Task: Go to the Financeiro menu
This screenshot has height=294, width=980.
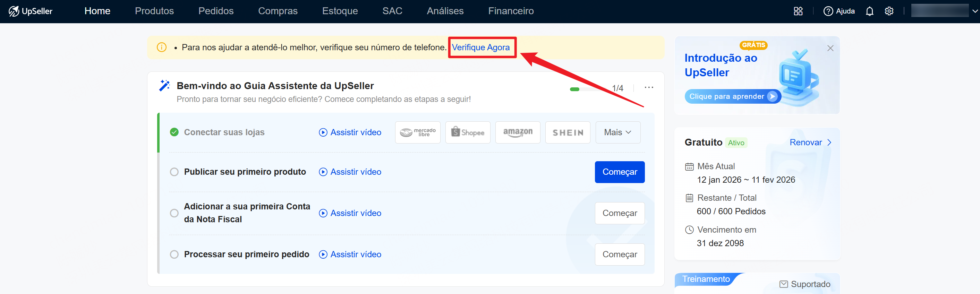Action: click(x=511, y=11)
